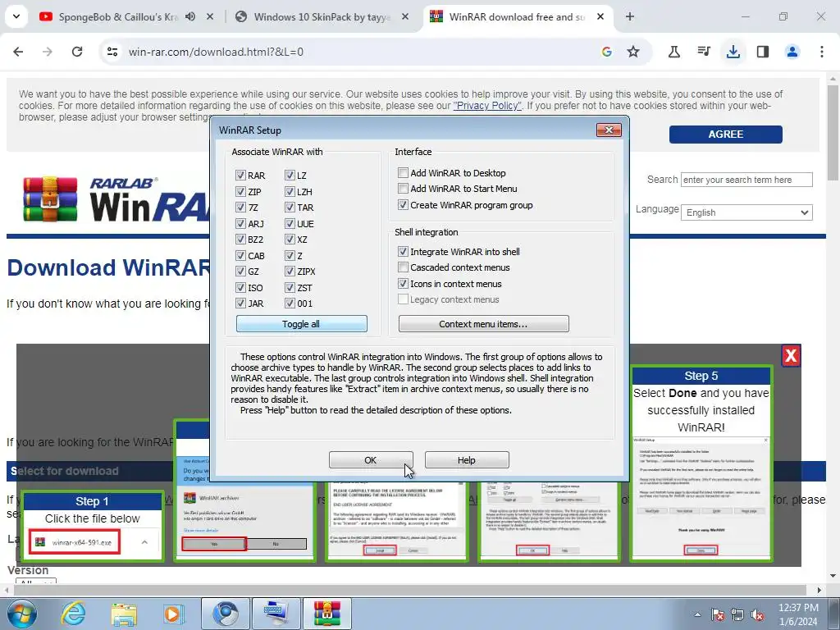Uncheck 7Z file association

click(x=240, y=208)
